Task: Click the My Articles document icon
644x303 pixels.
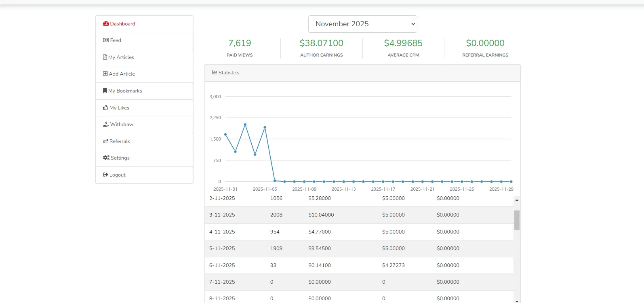Action: tap(105, 57)
